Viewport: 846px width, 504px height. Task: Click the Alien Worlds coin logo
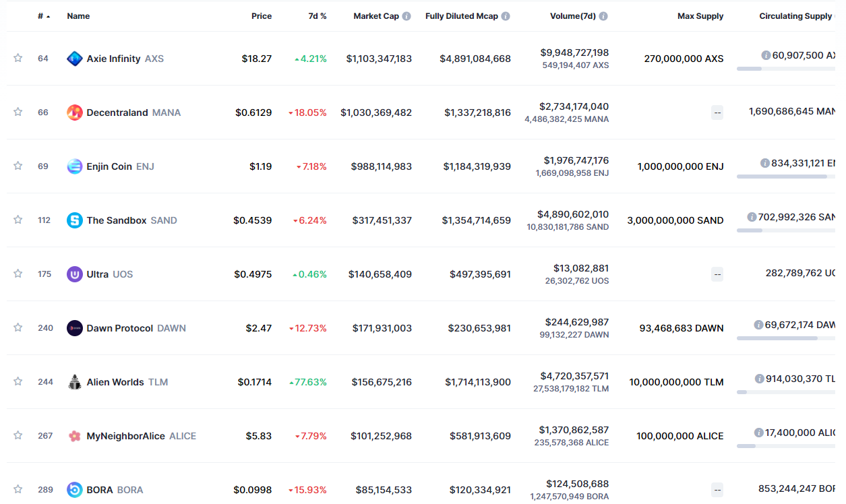75,382
